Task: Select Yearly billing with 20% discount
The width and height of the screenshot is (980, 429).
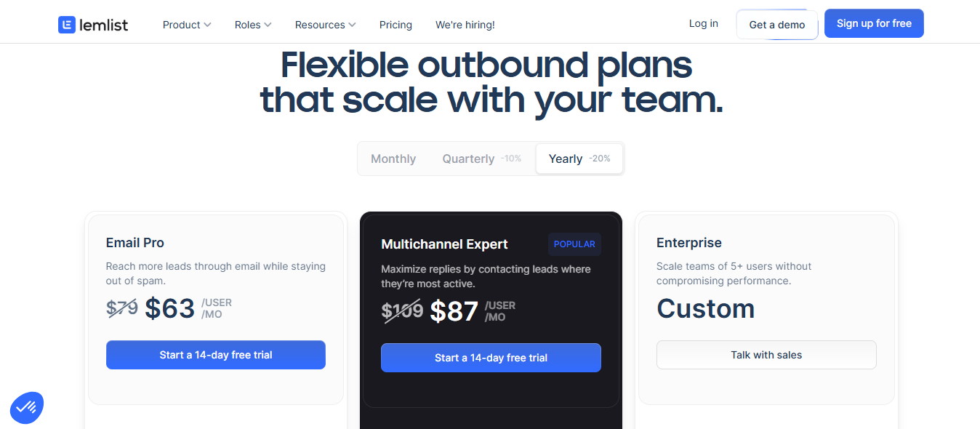Action: (x=579, y=159)
